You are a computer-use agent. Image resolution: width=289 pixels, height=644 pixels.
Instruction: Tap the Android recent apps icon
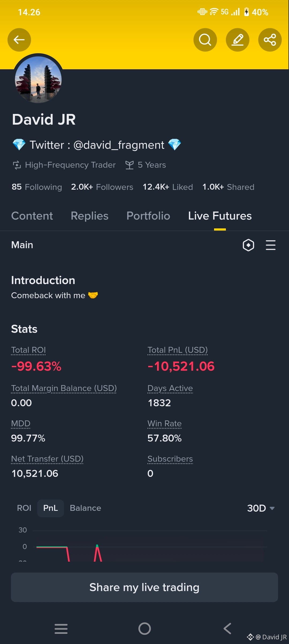point(61,628)
